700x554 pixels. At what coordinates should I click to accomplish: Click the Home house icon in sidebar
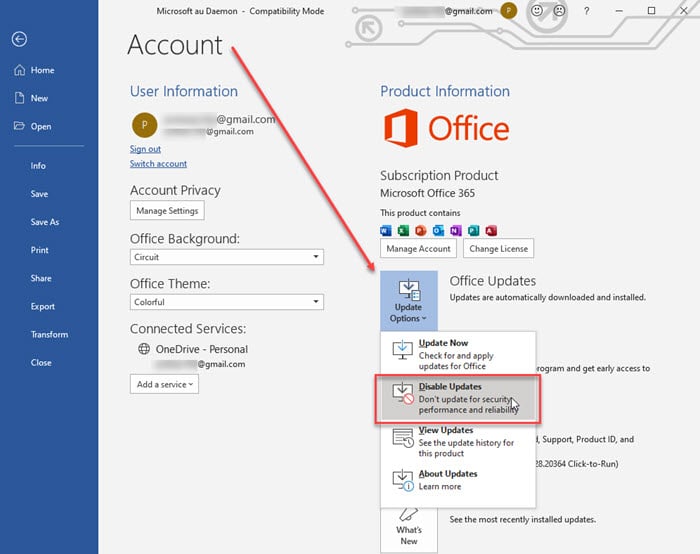[19, 70]
